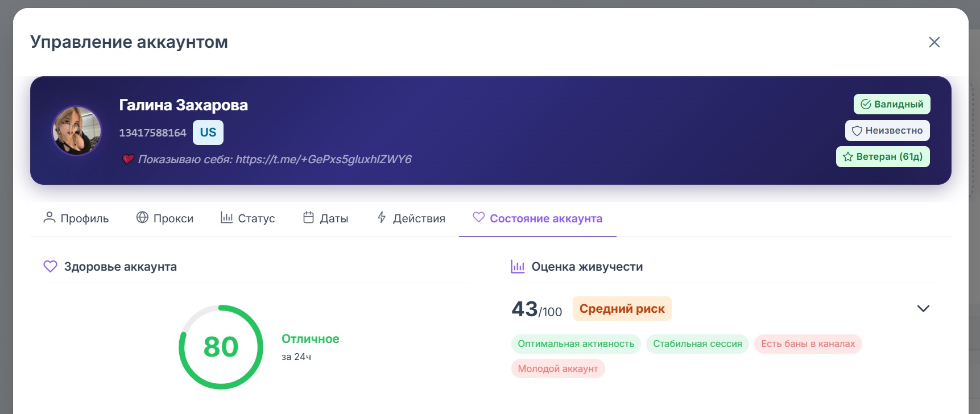Viewport: 980px width, 414px height.
Task: Click the Средний риск label
Action: [622, 309]
